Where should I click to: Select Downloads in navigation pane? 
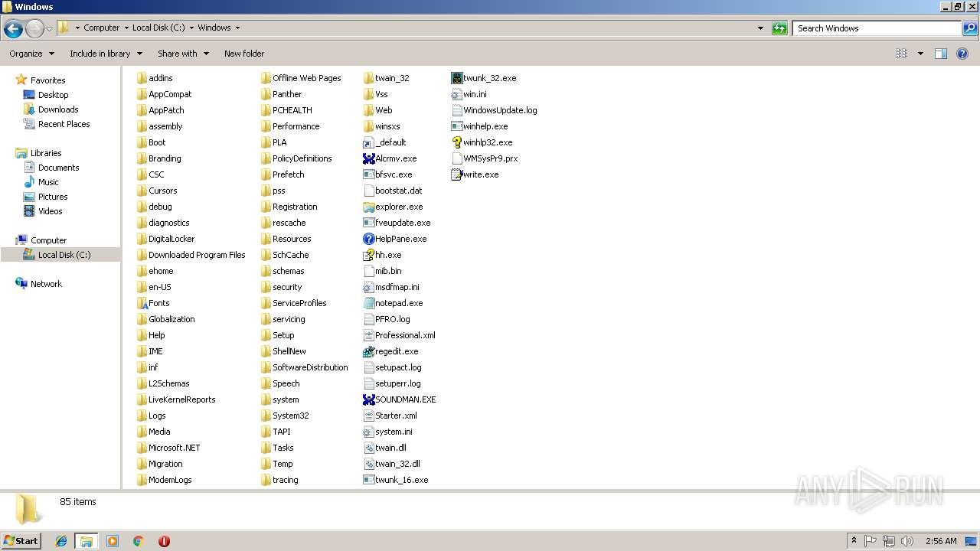58,109
